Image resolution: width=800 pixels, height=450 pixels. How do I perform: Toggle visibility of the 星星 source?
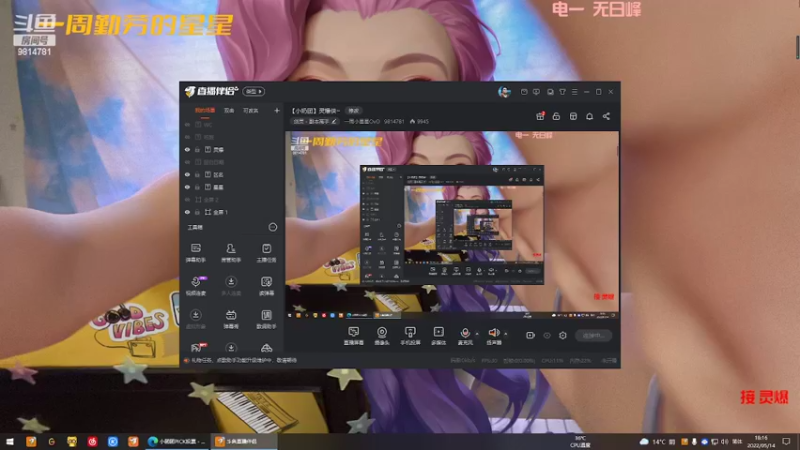click(x=187, y=187)
